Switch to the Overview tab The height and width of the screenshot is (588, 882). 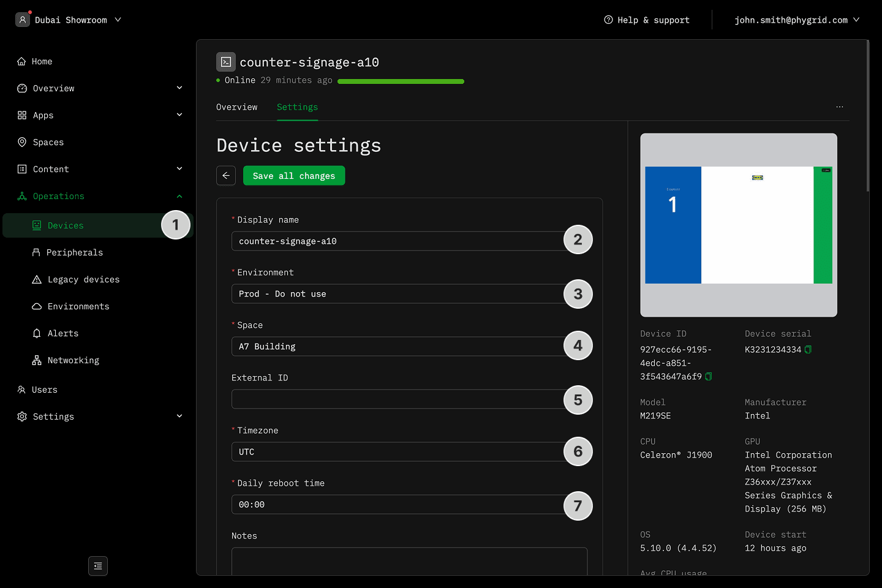pyautogui.click(x=236, y=107)
